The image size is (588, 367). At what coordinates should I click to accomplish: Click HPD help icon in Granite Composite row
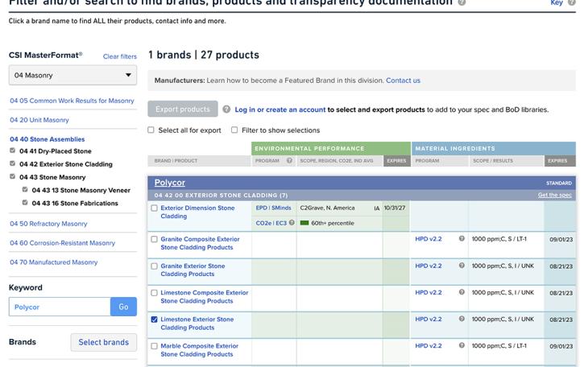pyautogui.click(x=462, y=238)
